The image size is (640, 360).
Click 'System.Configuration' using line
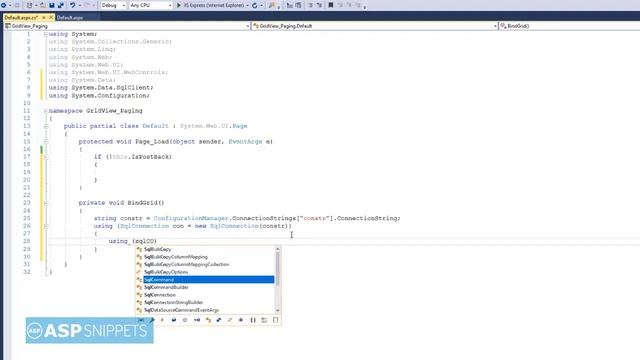[111, 96]
